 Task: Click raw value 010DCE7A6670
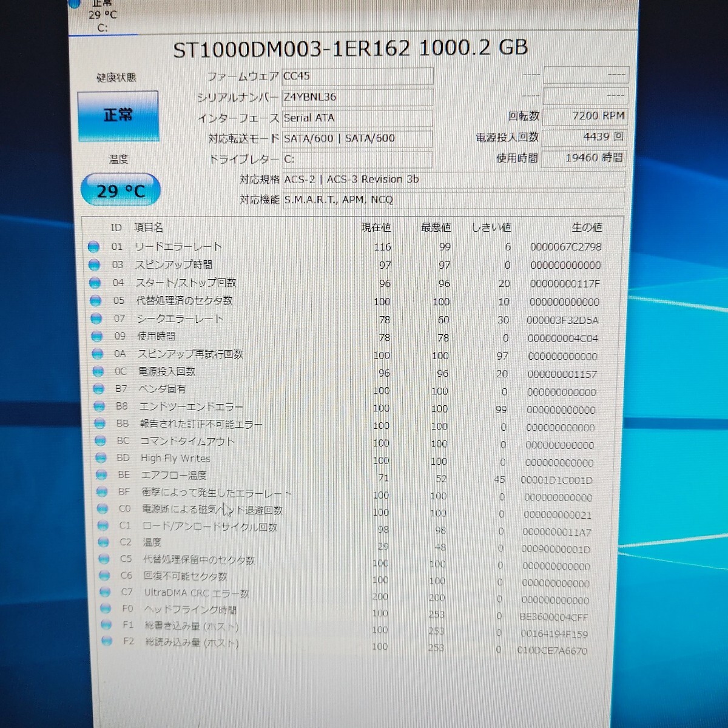coord(552,651)
